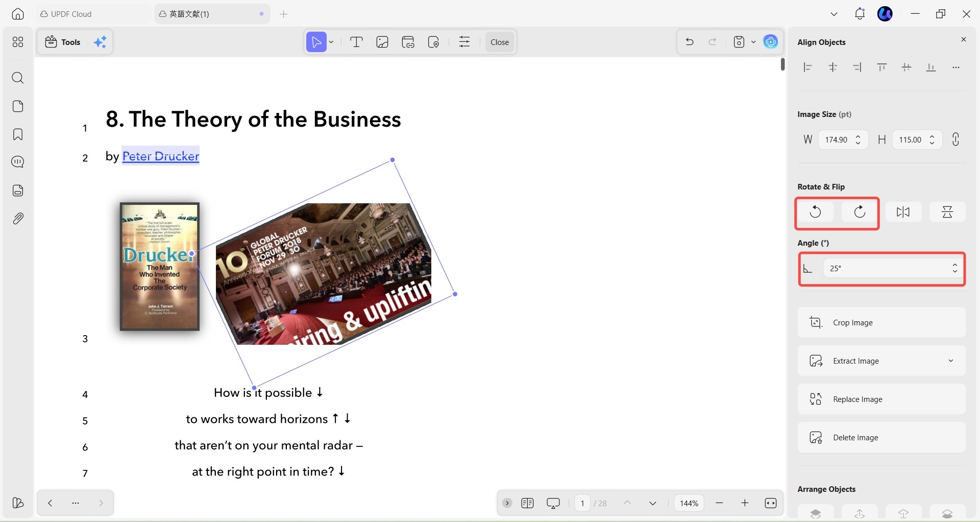Viewport: 980px width, 522px height.
Task: Expand the Extract Image options
Action: (951, 361)
